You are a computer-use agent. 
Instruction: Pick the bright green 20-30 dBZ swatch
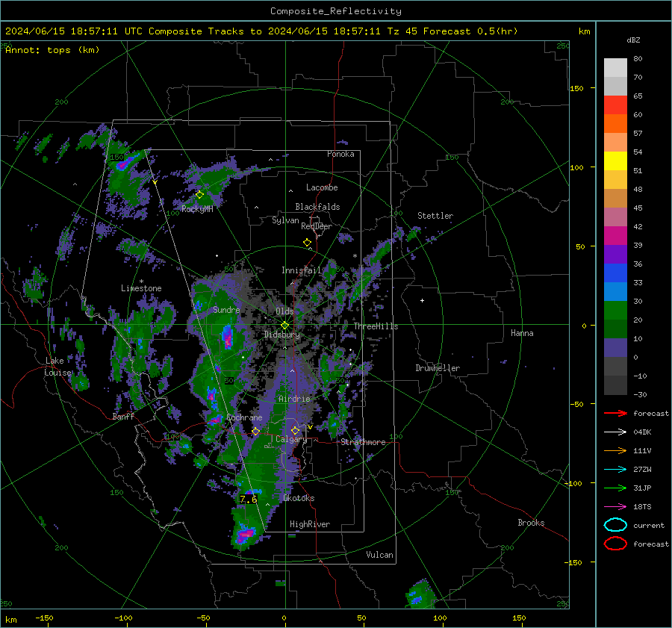click(615, 311)
